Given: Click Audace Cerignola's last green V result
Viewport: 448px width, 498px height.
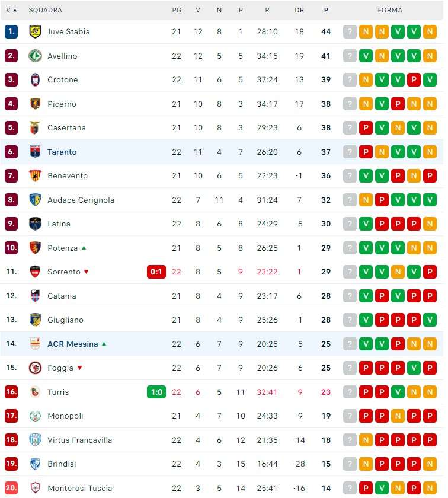Looking at the screenshot, I should click(x=430, y=200).
